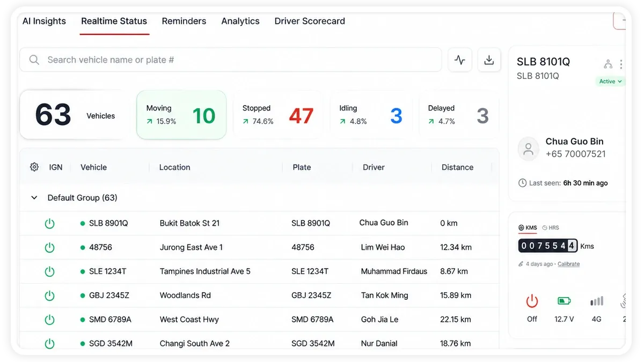Viewport: 644px width, 362px height.
Task: Click the pencil icon beside 4 days ago
Action: pyautogui.click(x=521, y=264)
